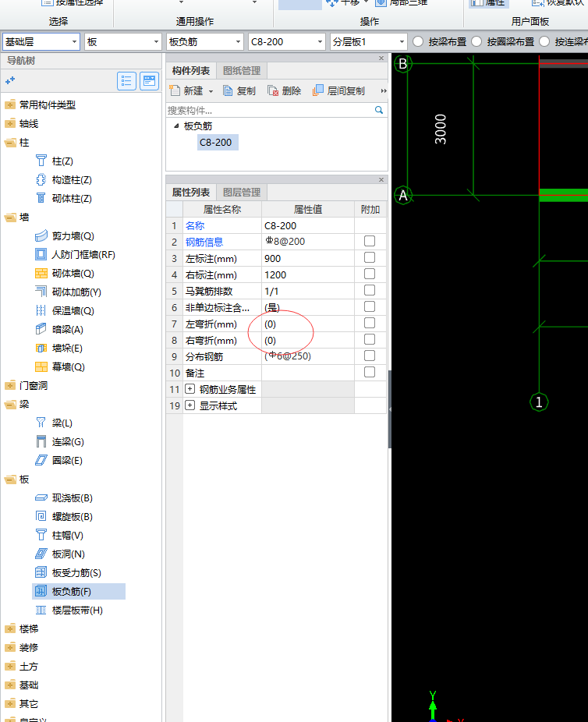This screenshot has height=722, width=588.
Task: Select the 按连梁布置 radio option
Action: click(x=544, y=41)
